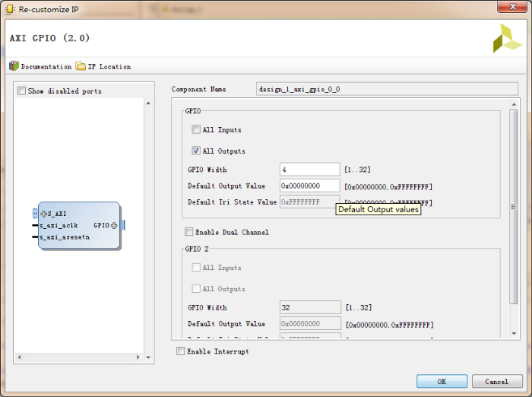Viewport: 532px width, 397px height.
Task: Enable Show disabled ports checkbox
Action: pos(21,91)
